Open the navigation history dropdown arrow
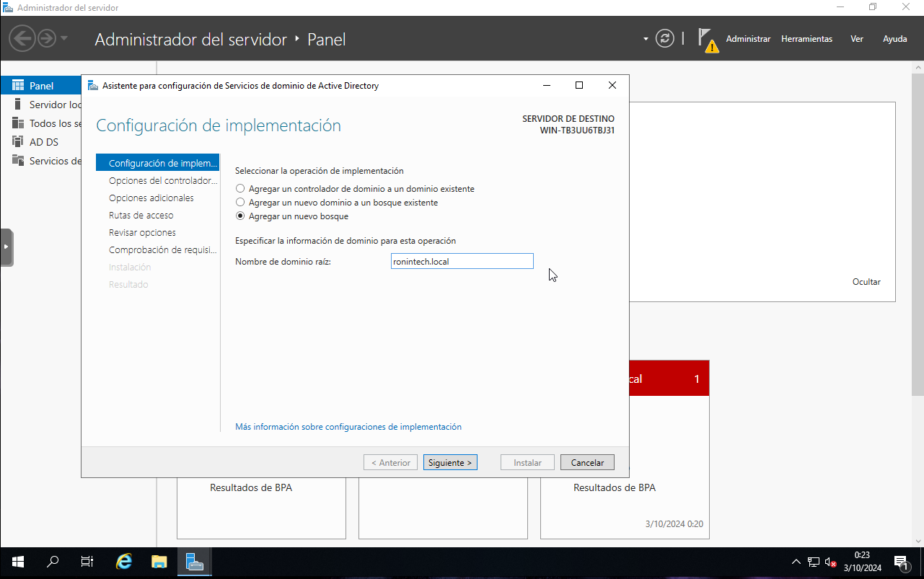The height and width of the screenshot is (579, 924). click(64, 38)
